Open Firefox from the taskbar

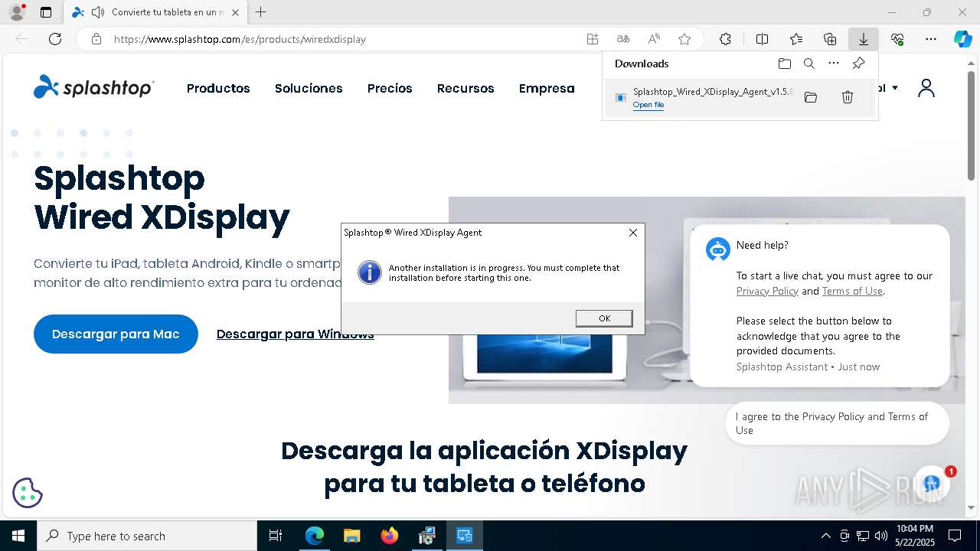pos(390,536)
